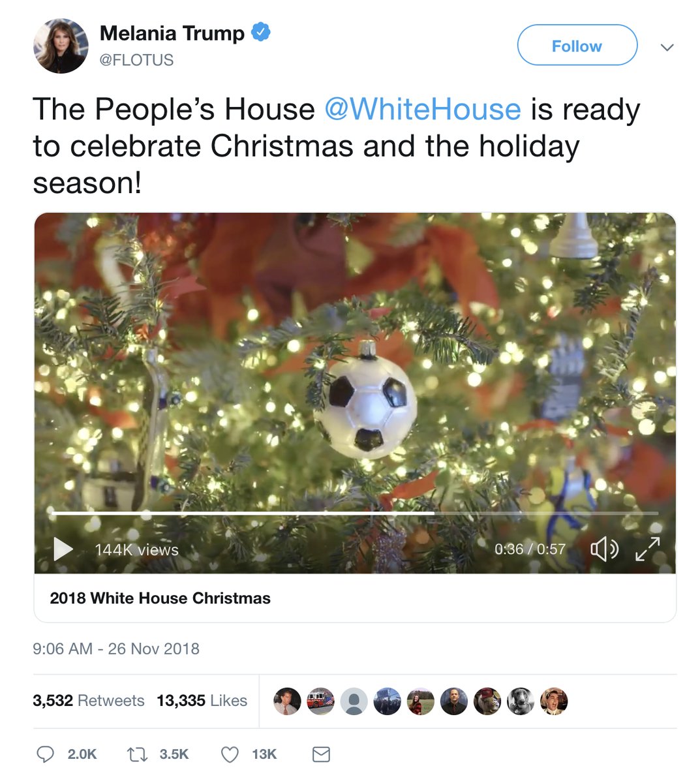700x783 pixels.
Task: Expand the video to fullscreen
Action: [x=647, y=549]
